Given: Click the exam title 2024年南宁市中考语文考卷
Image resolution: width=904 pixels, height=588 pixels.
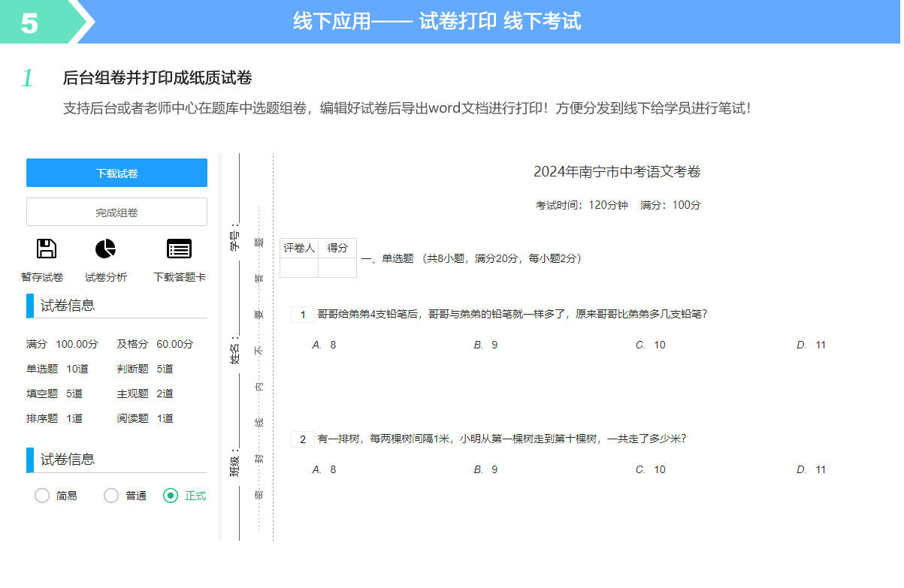Looking at the screenshot, I should tap(617, 172).
